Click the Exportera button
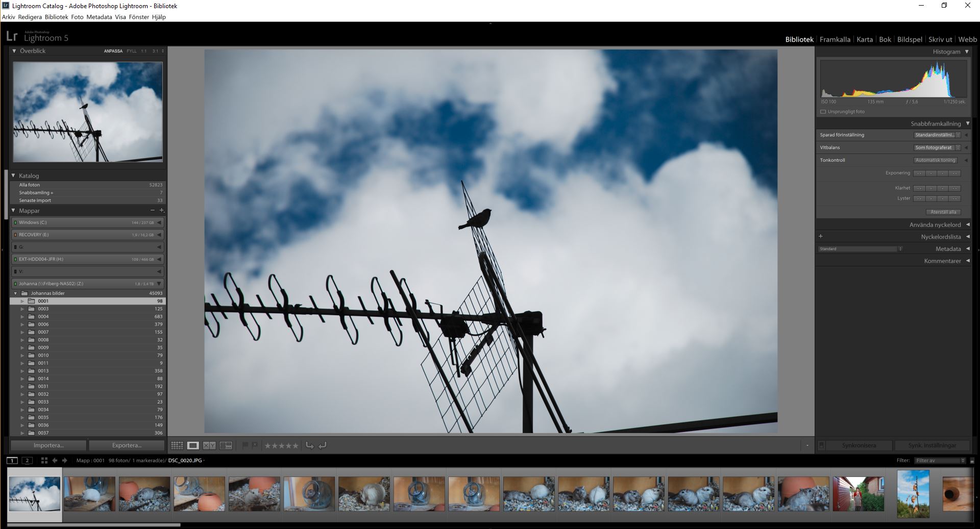Viewport: 980px width, 529px height. pyautogui.click(x=127, y=445)
